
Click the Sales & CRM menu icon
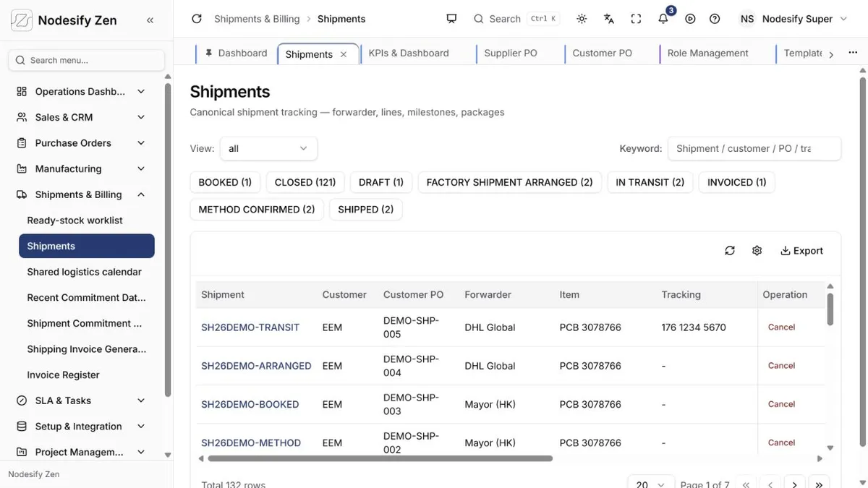click(x=22, y=117)
